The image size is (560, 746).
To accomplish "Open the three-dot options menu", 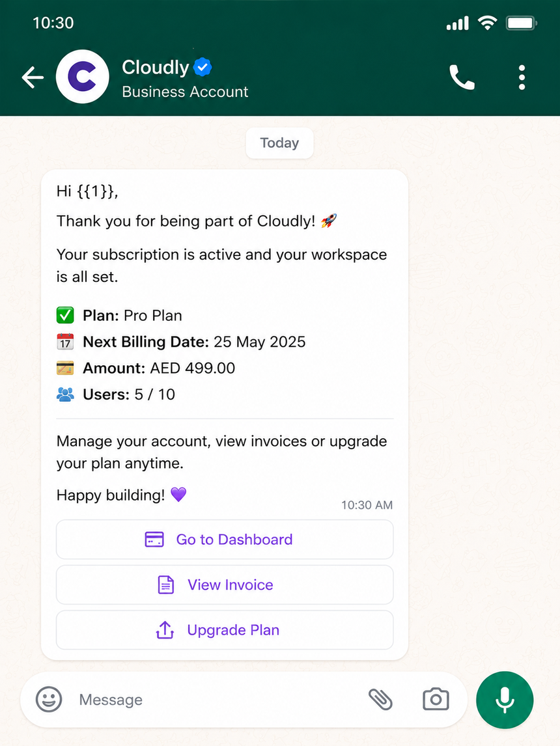I will 522,77.
